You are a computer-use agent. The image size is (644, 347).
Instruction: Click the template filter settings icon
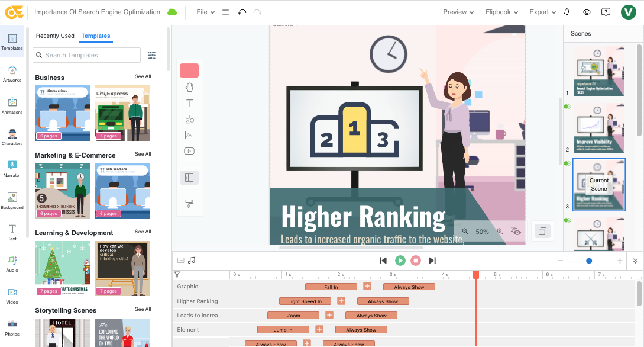point(152,55)
